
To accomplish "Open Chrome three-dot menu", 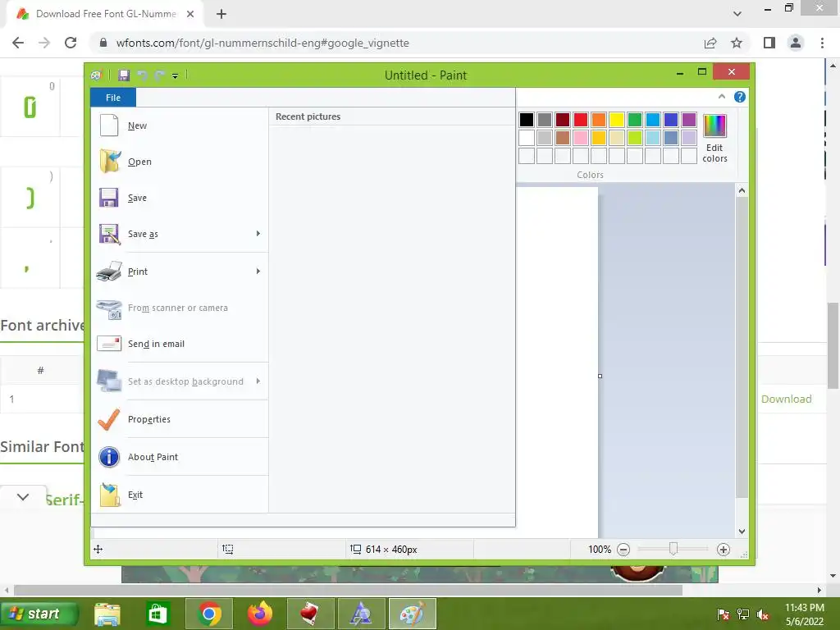I will (x=822, y=43).
